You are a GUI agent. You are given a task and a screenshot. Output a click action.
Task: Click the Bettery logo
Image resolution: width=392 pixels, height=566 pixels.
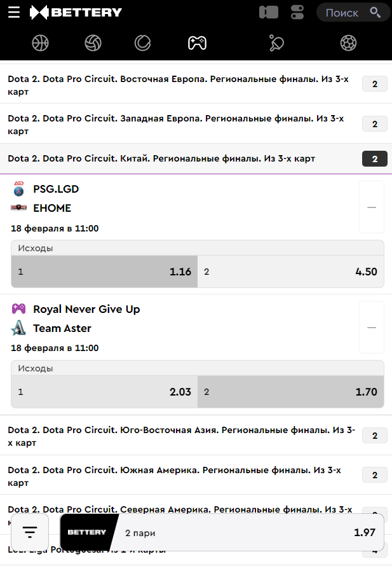(x=76, y=12)
